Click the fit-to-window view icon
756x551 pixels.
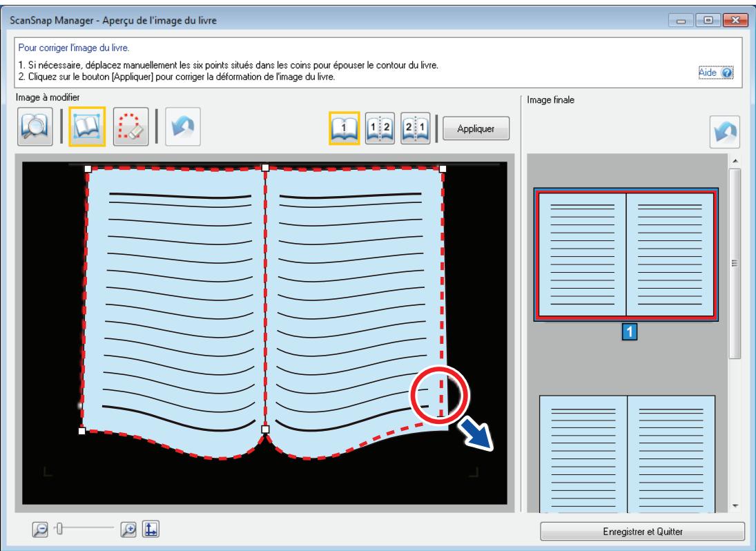(151, 530)
